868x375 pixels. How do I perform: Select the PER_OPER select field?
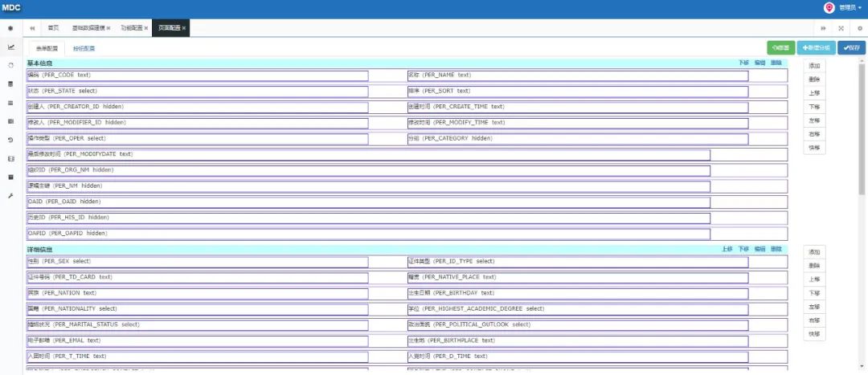pos(197,139)
